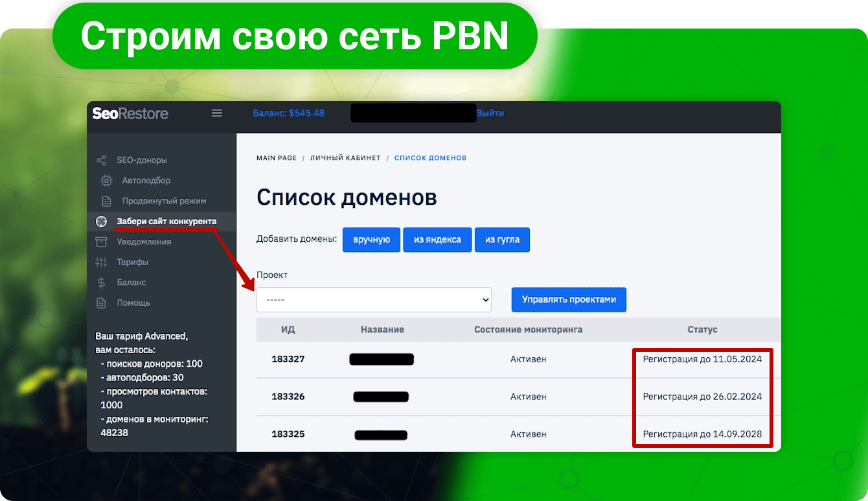Image resolution: width=868 pixels, height=501 pixels.
Task: Select the row ID 183327
Action: (x=288, y=359)
